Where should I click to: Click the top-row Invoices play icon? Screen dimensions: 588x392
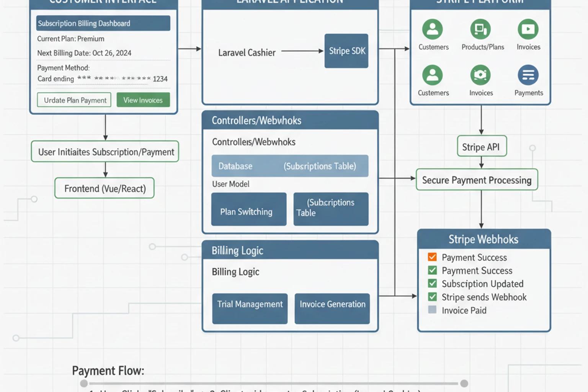tap(528, 29)
